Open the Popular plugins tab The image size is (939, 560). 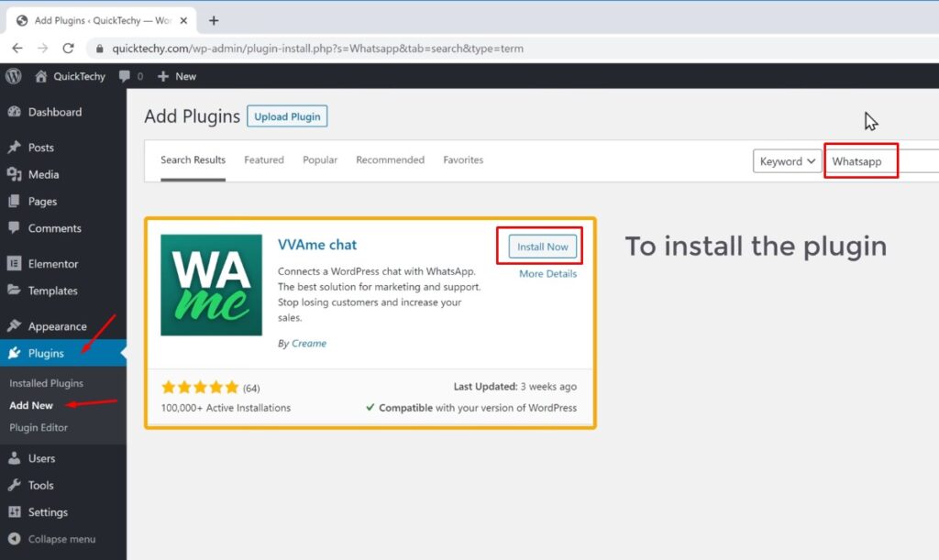tap(319, 159)
